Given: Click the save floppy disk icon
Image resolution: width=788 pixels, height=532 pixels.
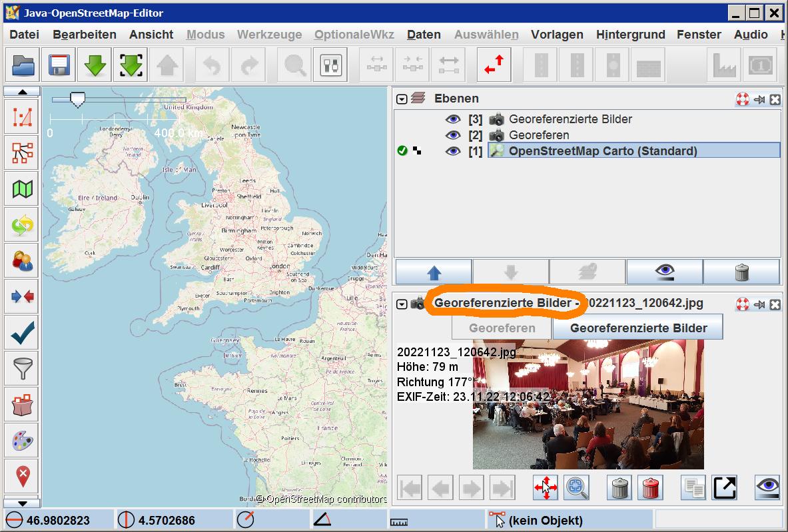Looking at the screenshot, I should point(59,65).
